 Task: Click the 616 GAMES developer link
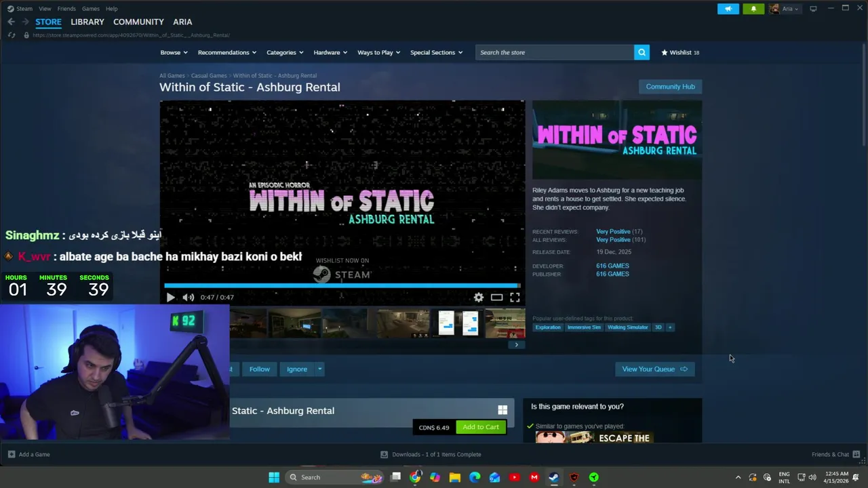pyautogui.click(x=612, y=266)
